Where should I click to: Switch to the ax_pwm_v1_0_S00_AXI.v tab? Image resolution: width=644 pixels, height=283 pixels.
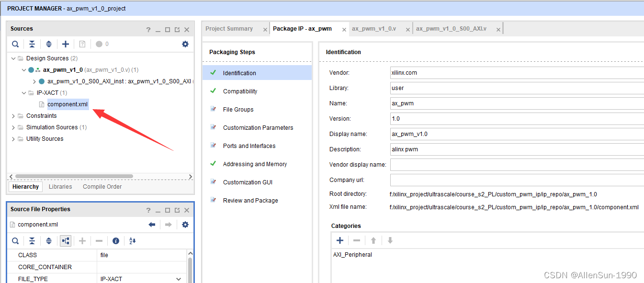(x=451, y=29)
